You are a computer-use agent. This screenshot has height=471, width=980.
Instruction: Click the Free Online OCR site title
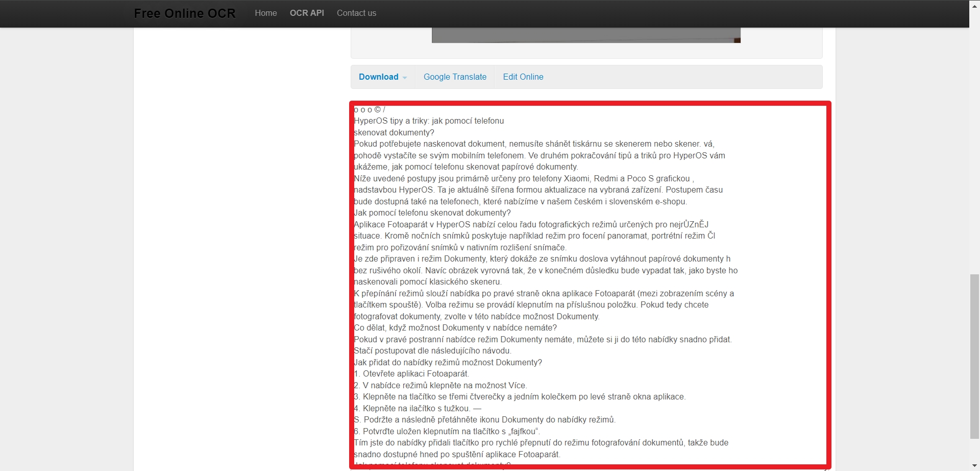click(185, 13)
